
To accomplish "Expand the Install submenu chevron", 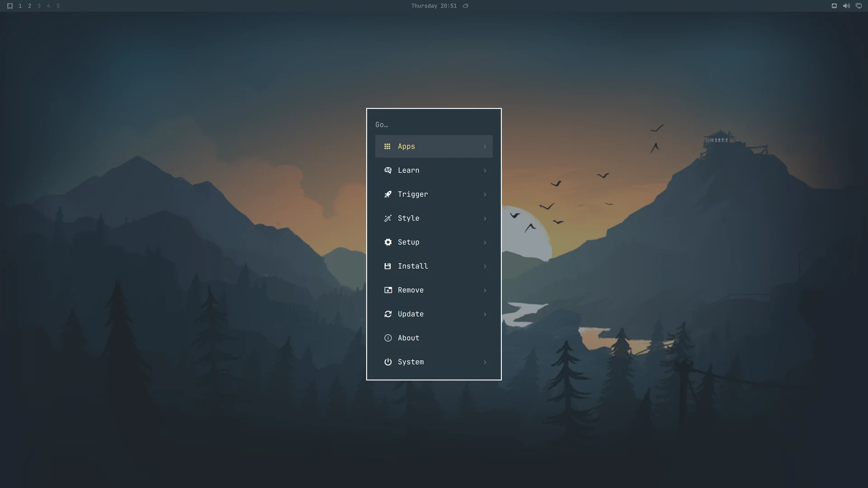I will [x=485, y=267].
